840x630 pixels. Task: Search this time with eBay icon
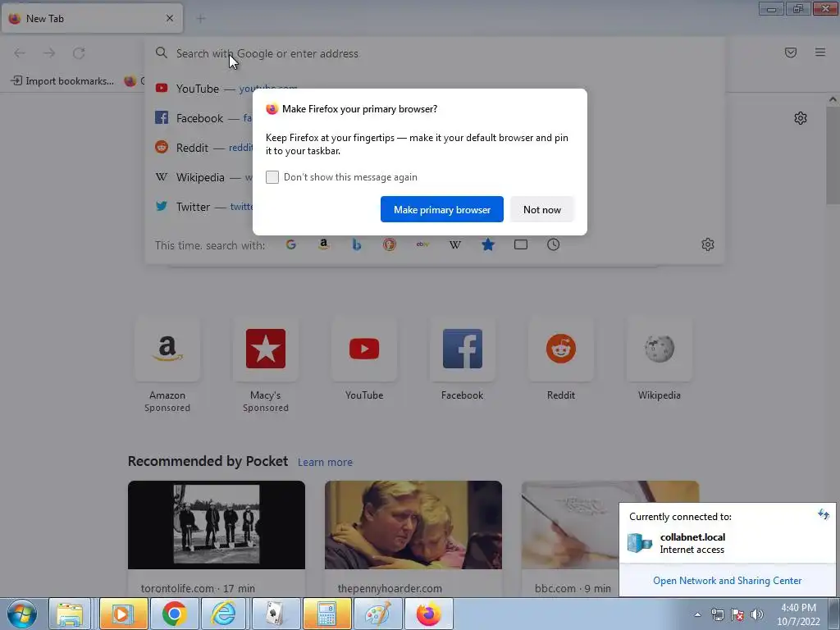click(422, 244)
